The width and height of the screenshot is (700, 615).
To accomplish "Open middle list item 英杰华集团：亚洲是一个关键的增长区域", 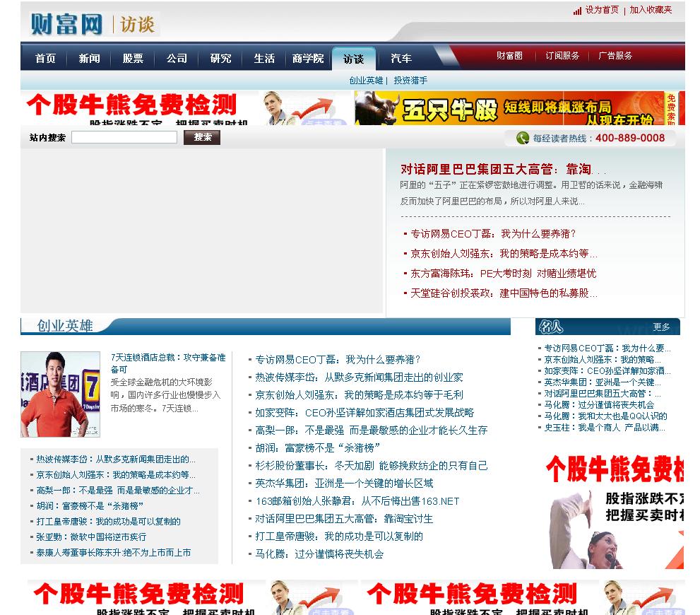I will coord(344,484).
